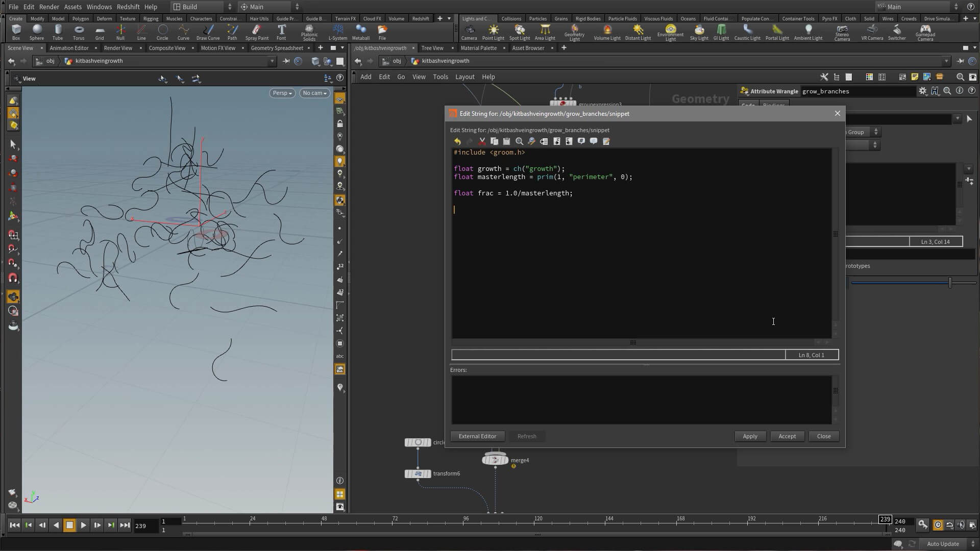Open the Persp viewport dropdown
This screenshot has height=551, width=980.
(x=282, y=93)
